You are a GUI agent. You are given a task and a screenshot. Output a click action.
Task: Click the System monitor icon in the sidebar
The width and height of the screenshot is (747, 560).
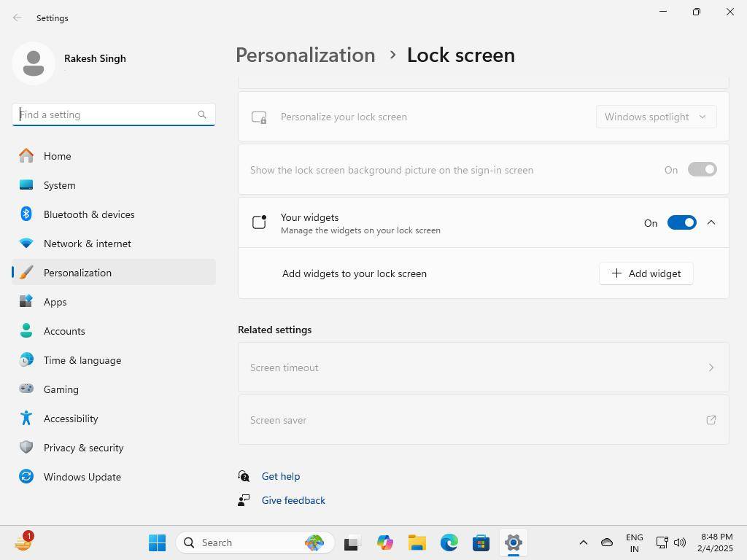tap(26, 184)
